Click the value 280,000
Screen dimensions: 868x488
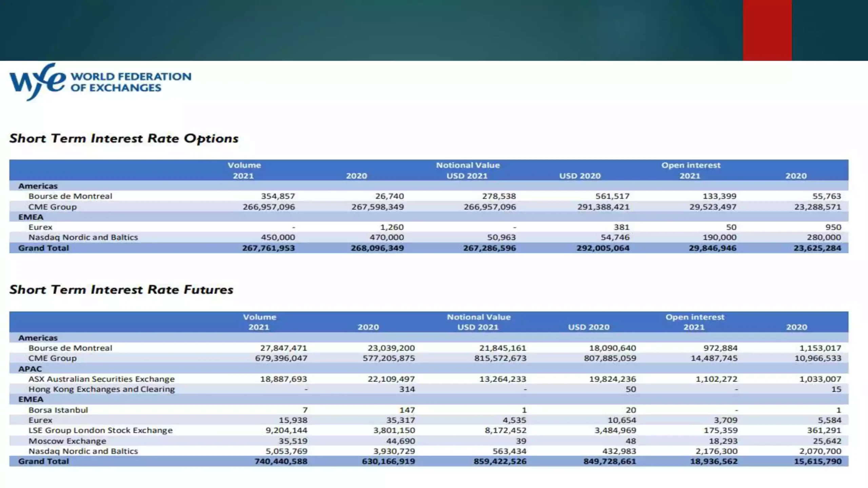point(824,237)
